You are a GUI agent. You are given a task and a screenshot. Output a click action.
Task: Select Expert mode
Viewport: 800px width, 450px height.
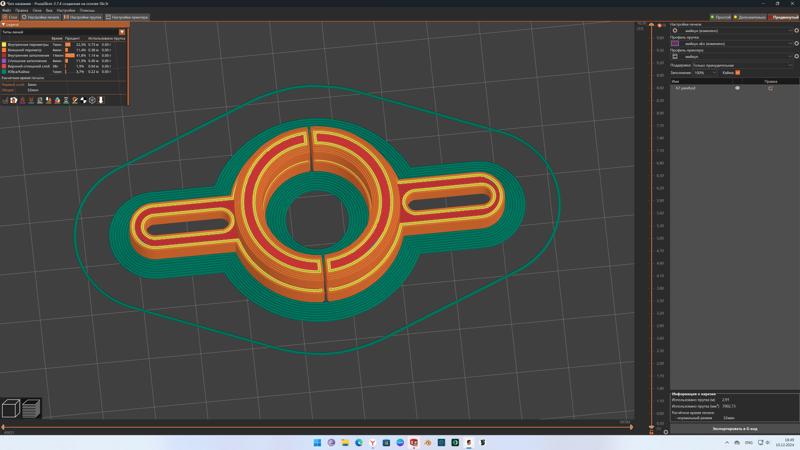point(783,17)
